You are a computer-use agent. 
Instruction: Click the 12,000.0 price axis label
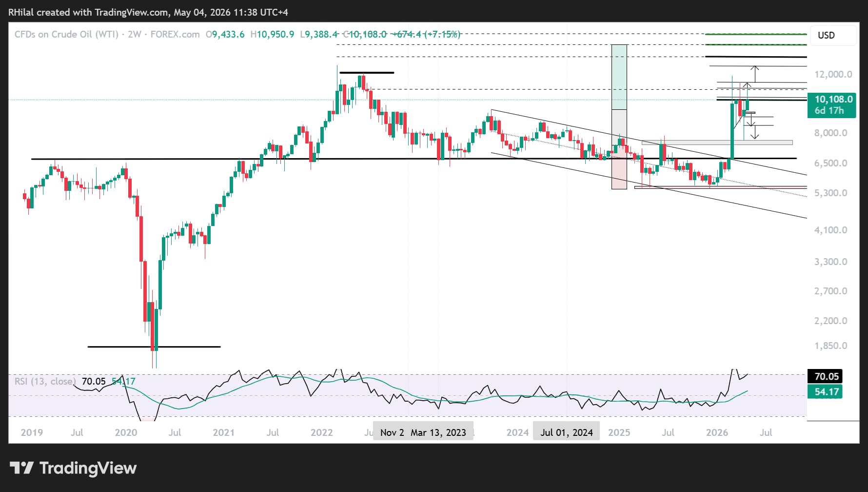coord(833,74)
